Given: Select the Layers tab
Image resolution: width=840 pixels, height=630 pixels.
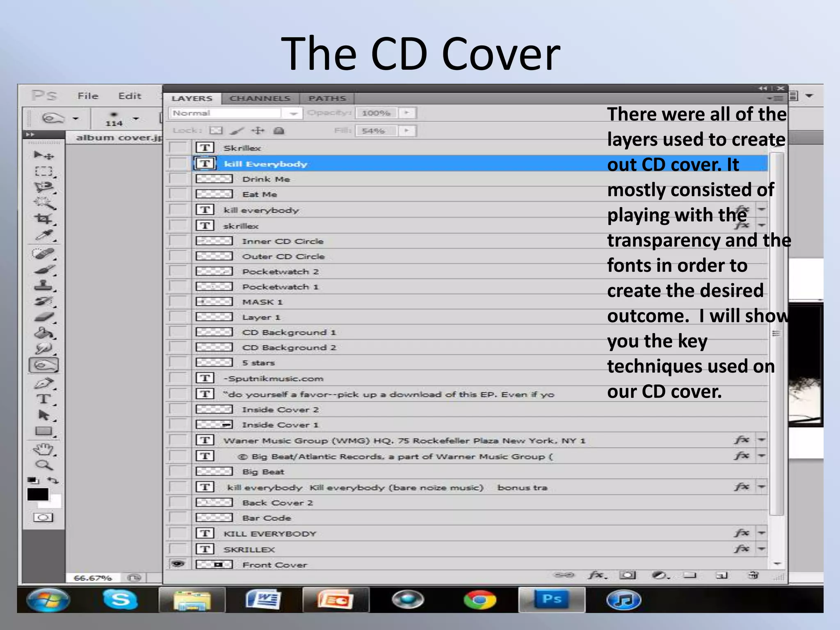Looking at the screenshot, I should [192, 98].
